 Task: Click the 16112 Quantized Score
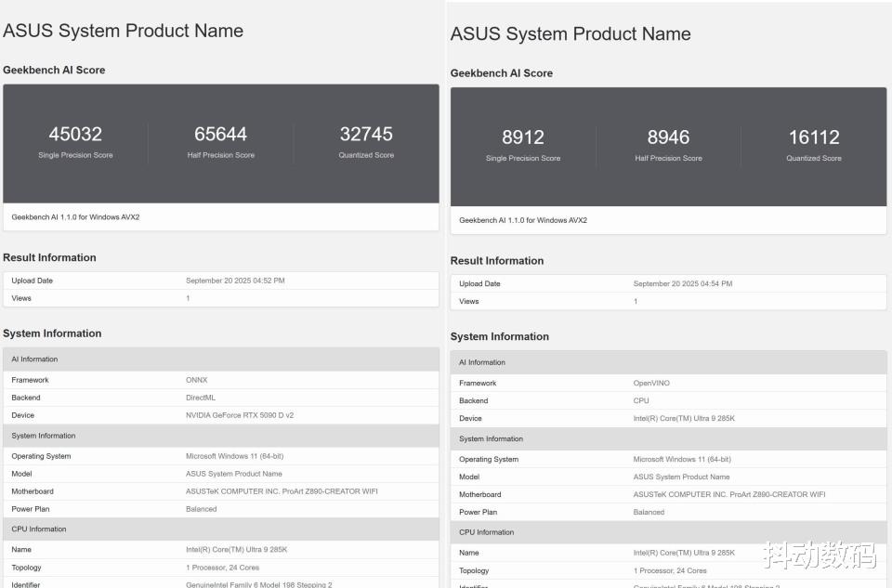(x=814, y=137)
